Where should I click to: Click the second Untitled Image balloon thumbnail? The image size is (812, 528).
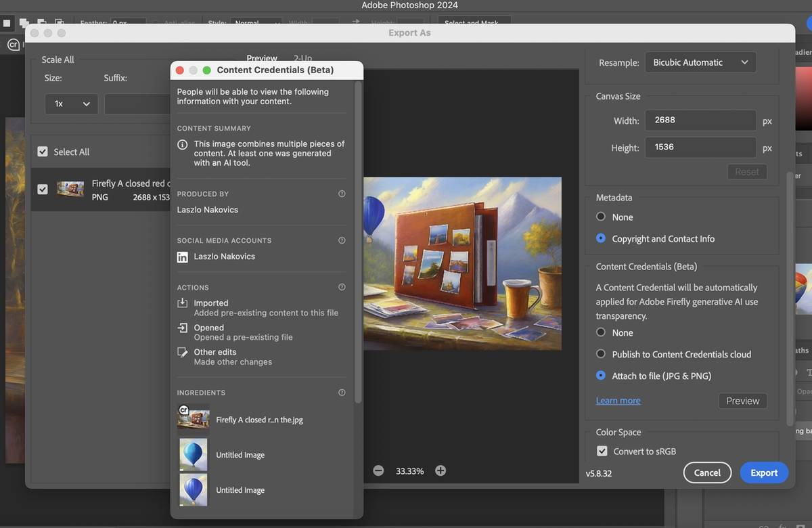(194, 490)
